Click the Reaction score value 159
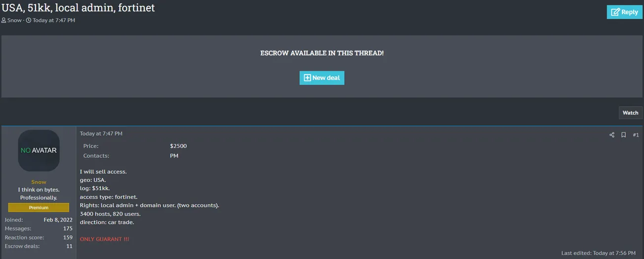This screenshot has width=644, height=259. (68, 237)
